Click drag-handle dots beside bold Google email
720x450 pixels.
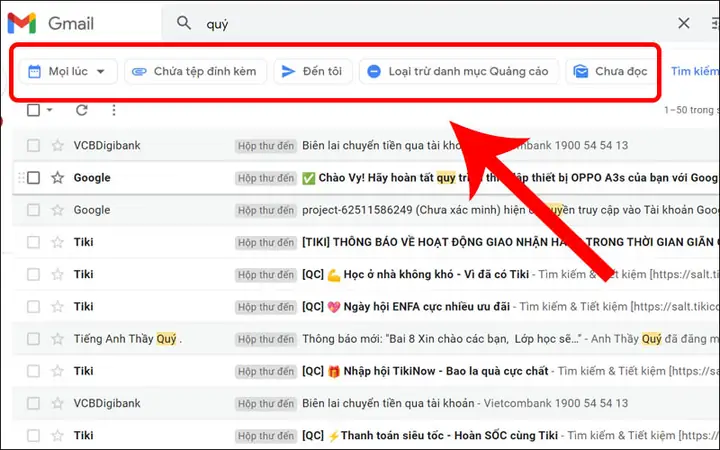click(21, 178)
